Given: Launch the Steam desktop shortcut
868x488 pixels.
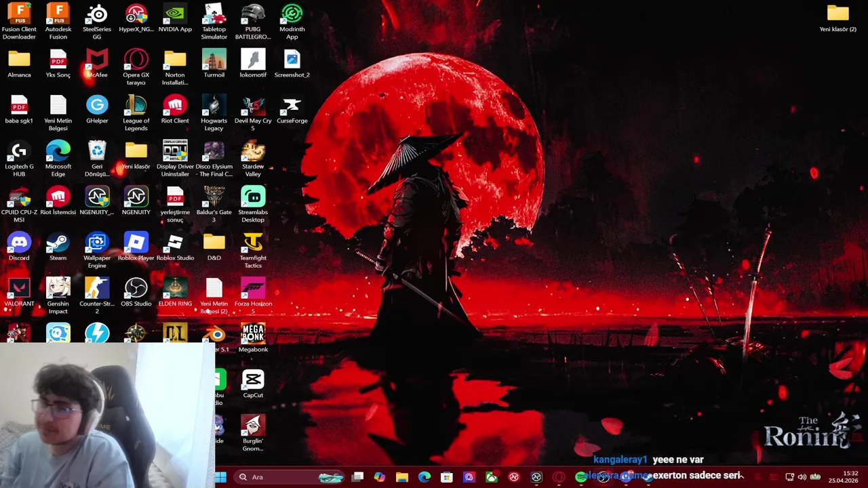Looking at the screenshot, I should [x=58, y=247].
